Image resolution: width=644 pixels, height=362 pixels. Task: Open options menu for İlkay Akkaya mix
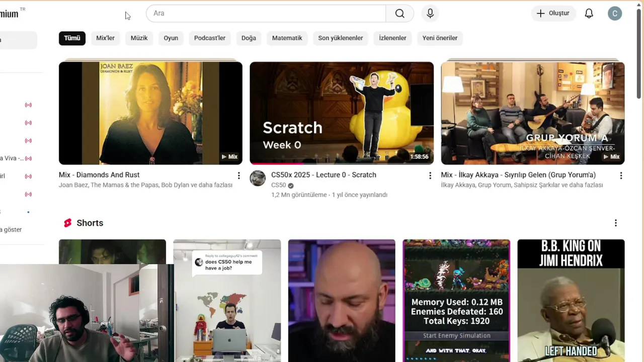point(621,175)
